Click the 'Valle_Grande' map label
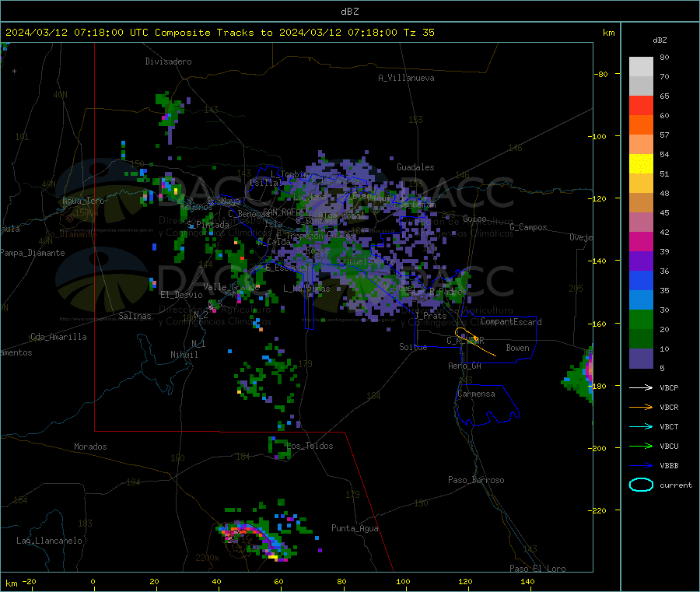Image resolution: width=700 pixels, height=592 pixels. [x=232, y=287]
